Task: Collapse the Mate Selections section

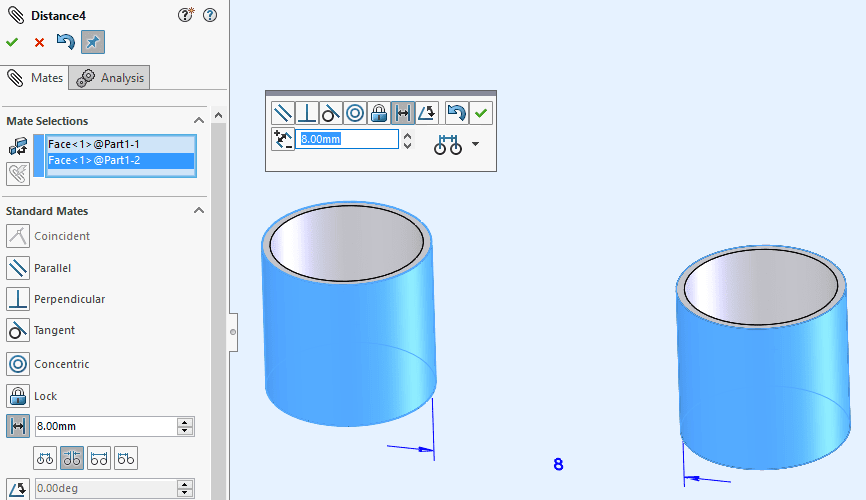Action: [198, 121]
